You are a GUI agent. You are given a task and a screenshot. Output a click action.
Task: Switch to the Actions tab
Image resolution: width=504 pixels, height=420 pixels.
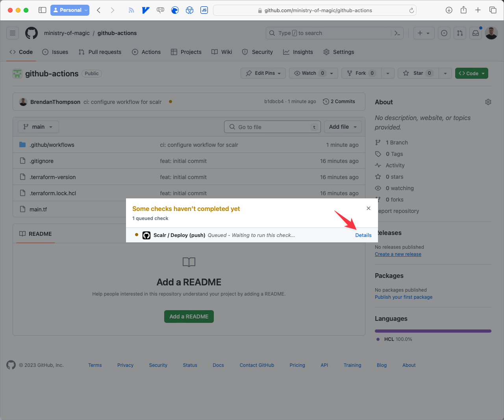[146, 52]
